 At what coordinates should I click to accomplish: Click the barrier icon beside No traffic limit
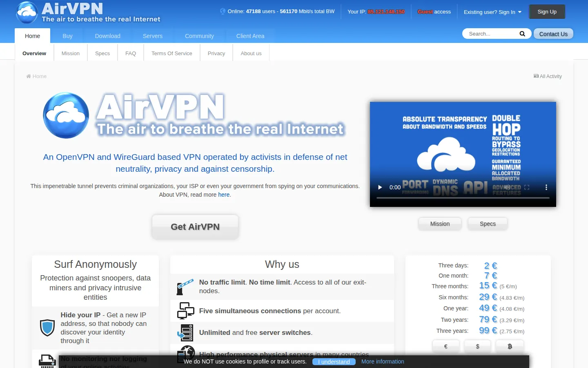coord(185,287)
